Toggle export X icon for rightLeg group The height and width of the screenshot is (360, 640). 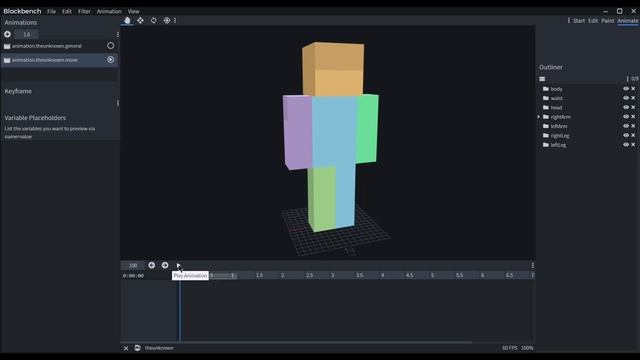[x=633, y=136]
